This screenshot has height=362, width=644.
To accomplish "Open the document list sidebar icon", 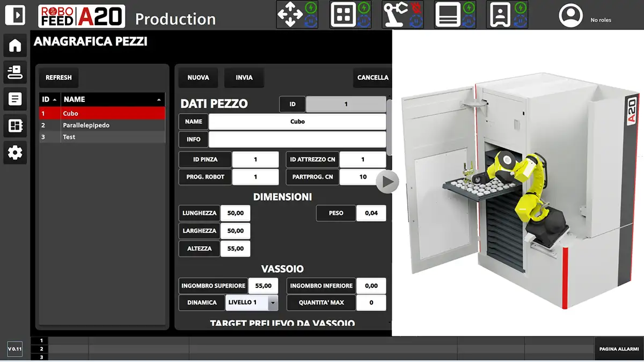I will [15, 99].
